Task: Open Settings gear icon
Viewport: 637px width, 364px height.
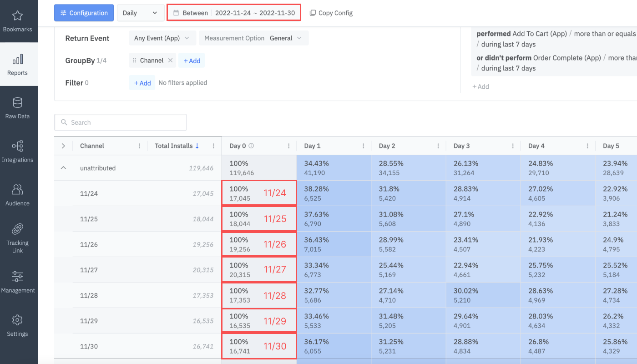Action: (x=17, y=320)
